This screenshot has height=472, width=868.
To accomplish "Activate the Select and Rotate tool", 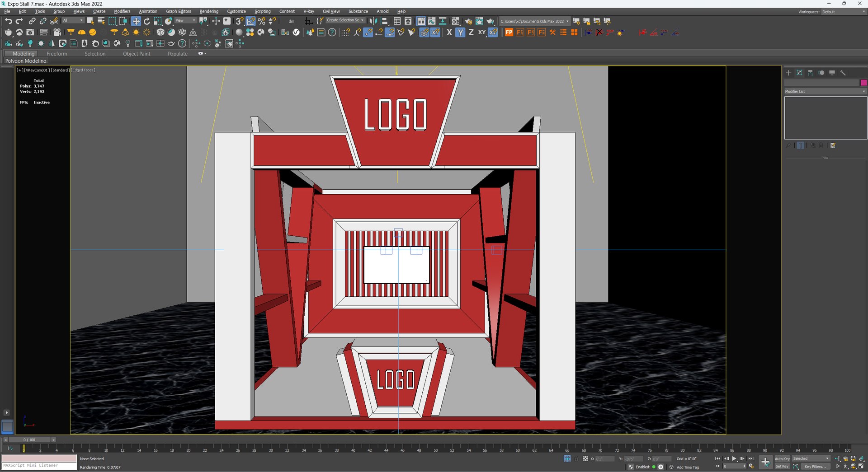I will pyautogui.click(x=146, y=21).
